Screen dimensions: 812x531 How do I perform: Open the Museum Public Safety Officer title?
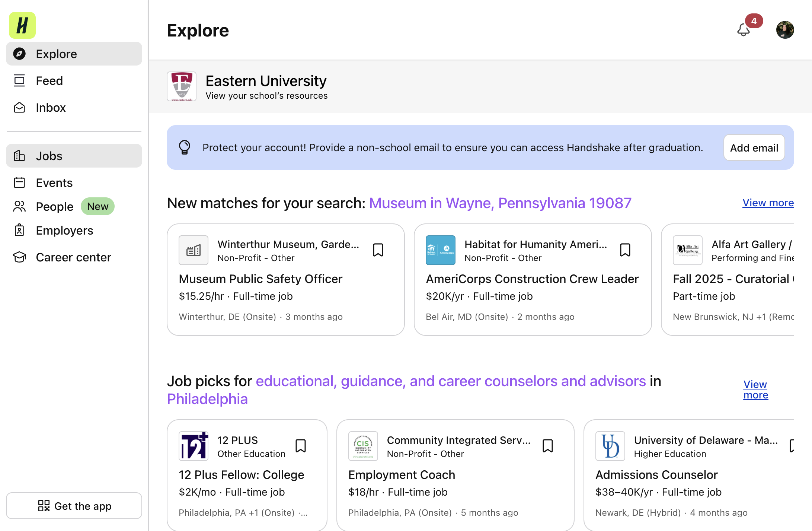[260, 279]
